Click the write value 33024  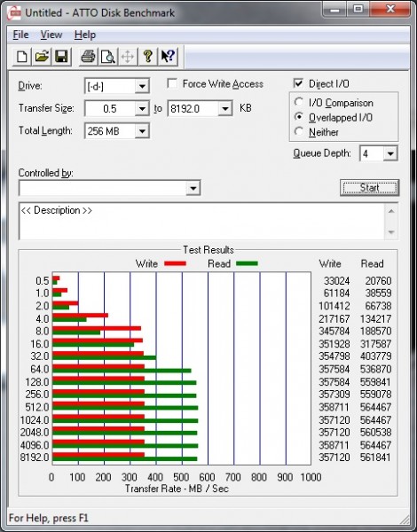(x=336, y=281)
